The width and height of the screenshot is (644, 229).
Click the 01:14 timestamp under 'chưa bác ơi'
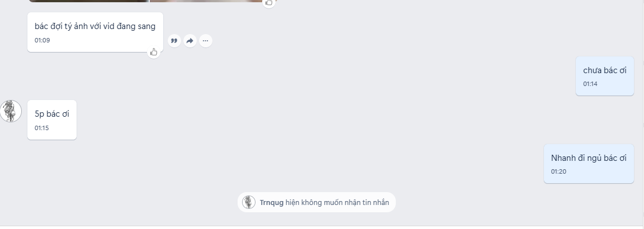[590, 84]
